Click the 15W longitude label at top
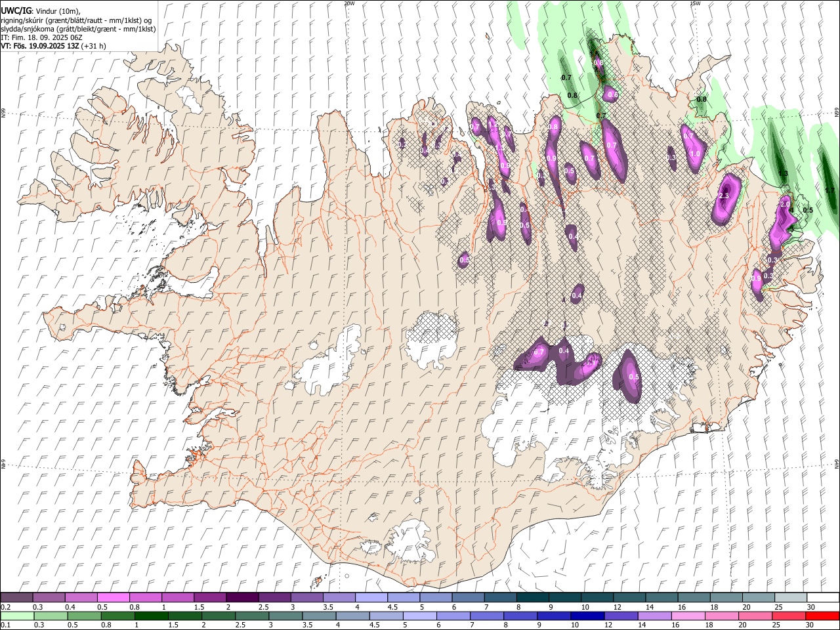This screenshot has width=840, height=630. coord(694,3)
